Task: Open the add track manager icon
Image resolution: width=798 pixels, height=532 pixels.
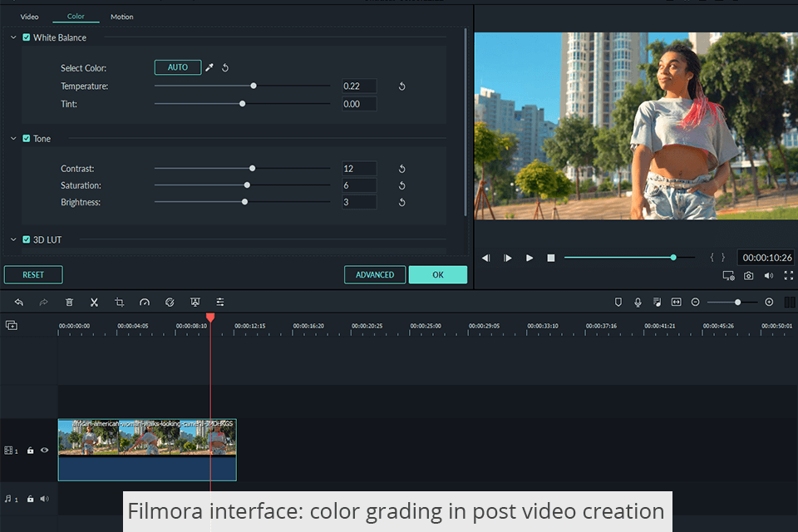Action: (x=11, y=325)
